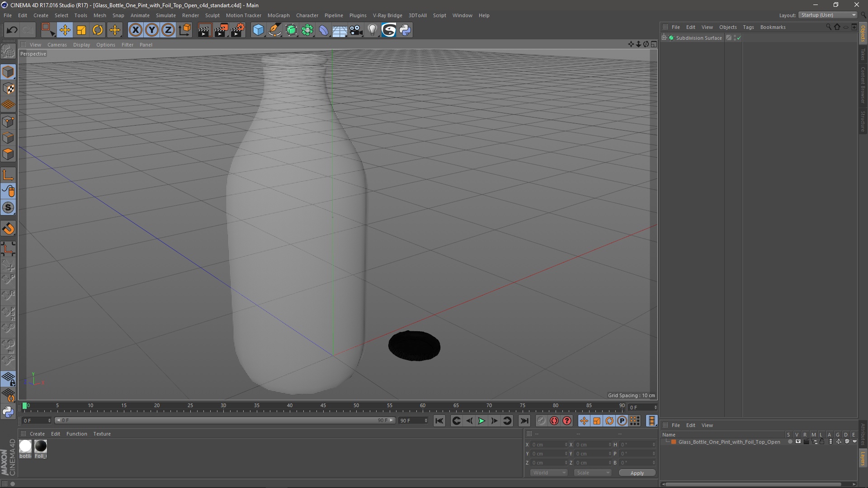Toggle viewport maximize icon
This screenshot has width=868, height=488.
click(x=654, y=44)
